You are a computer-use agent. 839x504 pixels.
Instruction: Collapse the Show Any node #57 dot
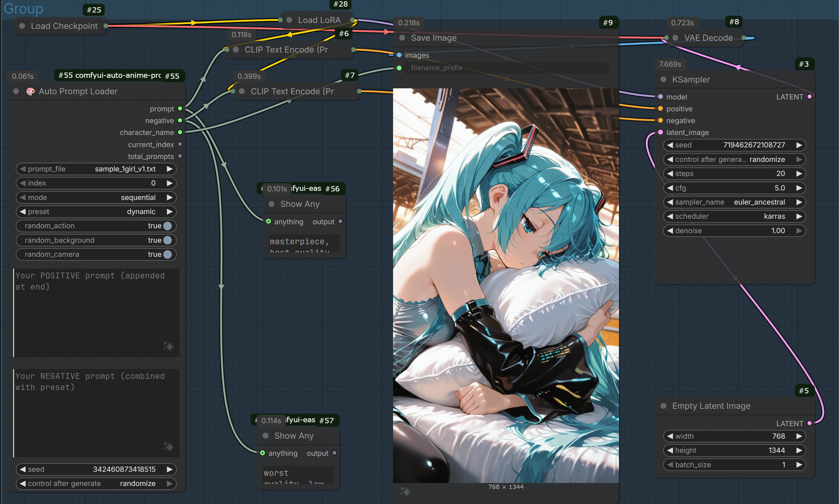[266, 436]
